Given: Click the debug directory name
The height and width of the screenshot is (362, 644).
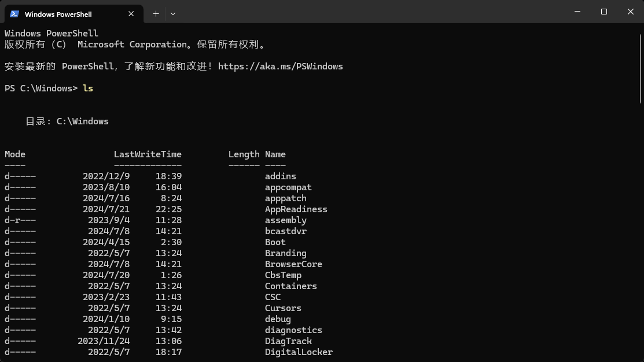Looking at the screenshot, I should tap(278, 319).
